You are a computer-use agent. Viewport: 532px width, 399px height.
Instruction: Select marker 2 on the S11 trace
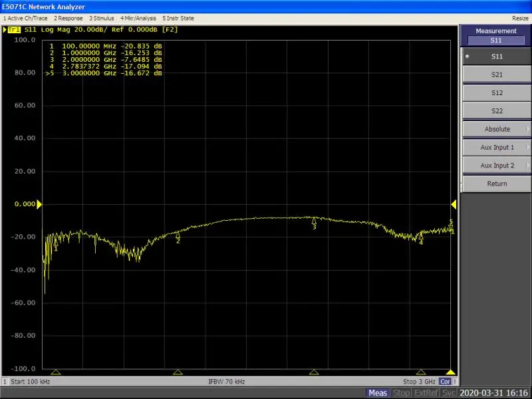click(178, 235)
